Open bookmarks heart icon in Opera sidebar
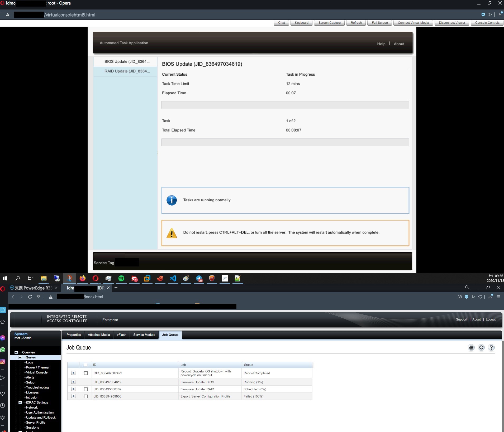Screen dimensions: 504x432 click(x=3, y=394)
